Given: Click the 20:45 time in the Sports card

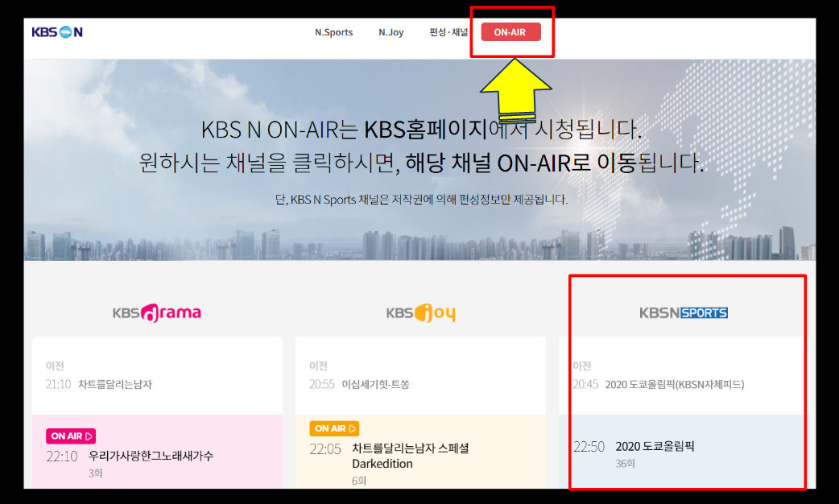Looking at the screenshot, I should (585, 384).
